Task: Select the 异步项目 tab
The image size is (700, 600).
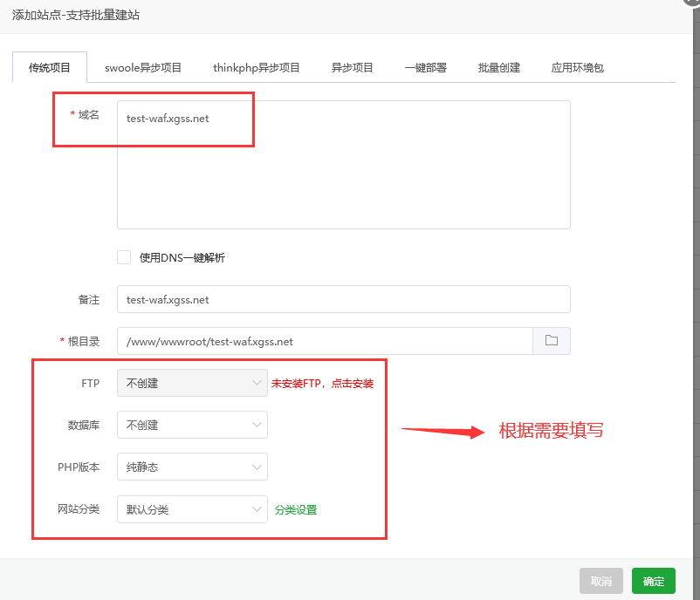Action: click(x=352, y=67)
